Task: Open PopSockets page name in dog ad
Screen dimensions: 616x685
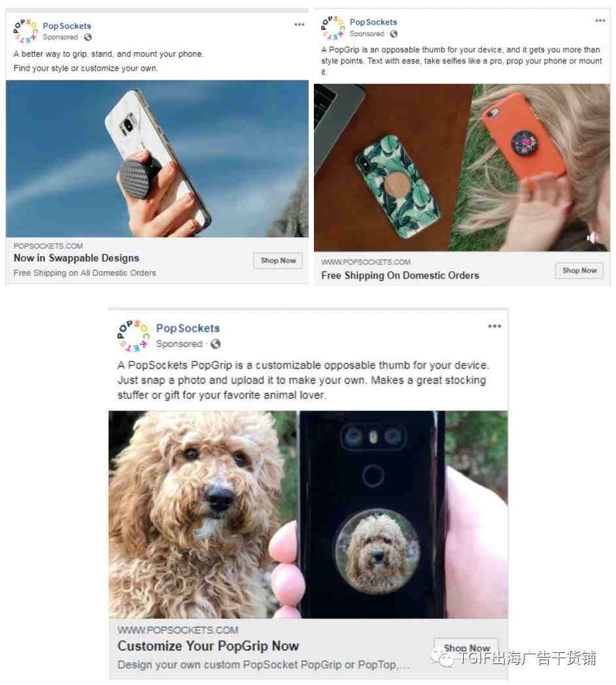Action: pos(188,328)
